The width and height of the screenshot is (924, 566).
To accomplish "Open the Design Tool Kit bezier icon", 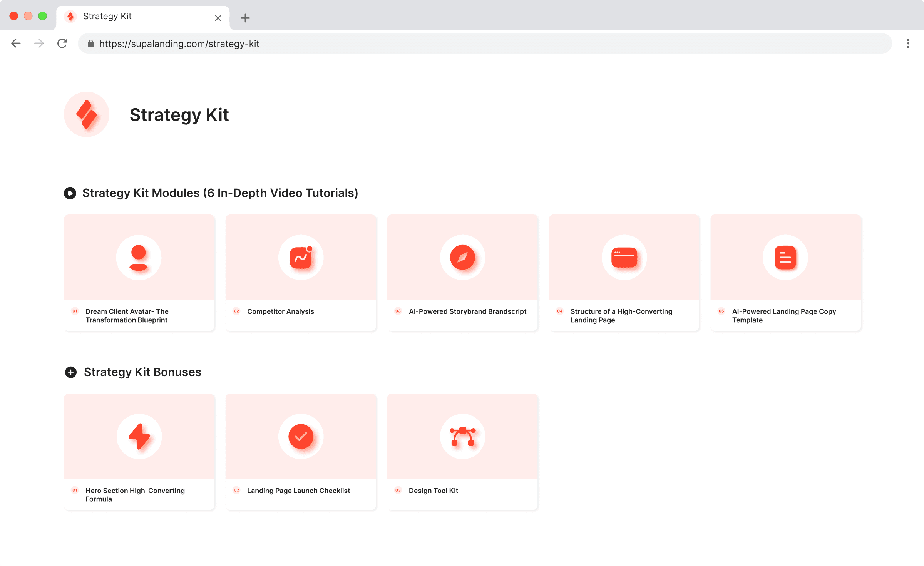I will tap(462, 437).
